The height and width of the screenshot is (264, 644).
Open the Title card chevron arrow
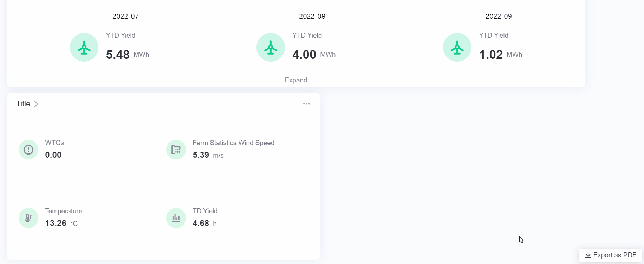tap(36, 104)
